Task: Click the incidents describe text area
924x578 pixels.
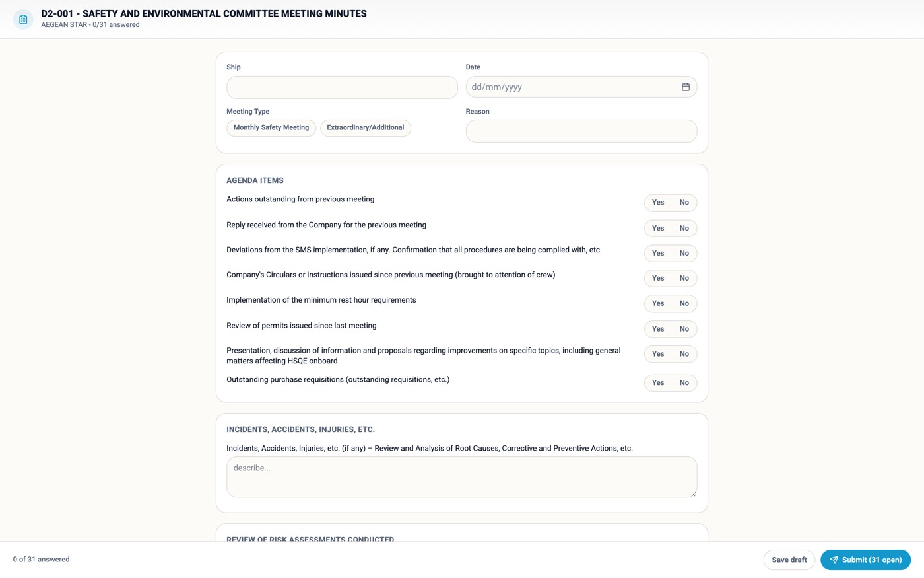Action: pyautogui.click(x=462, y=477)
